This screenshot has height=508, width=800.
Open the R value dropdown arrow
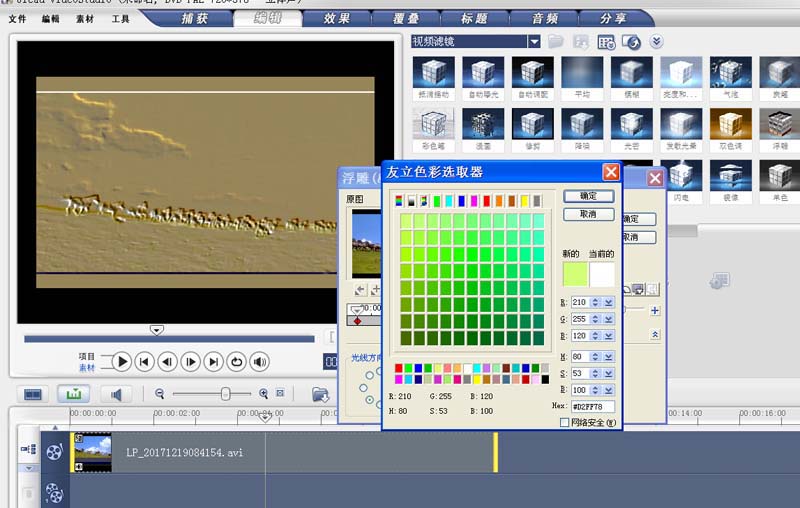coord(608,302)
